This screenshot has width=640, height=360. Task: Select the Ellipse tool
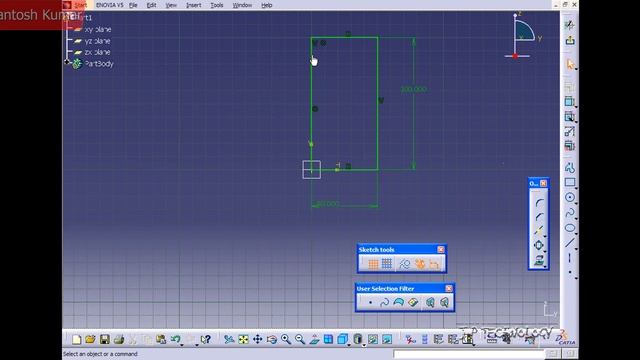[570, 228]
